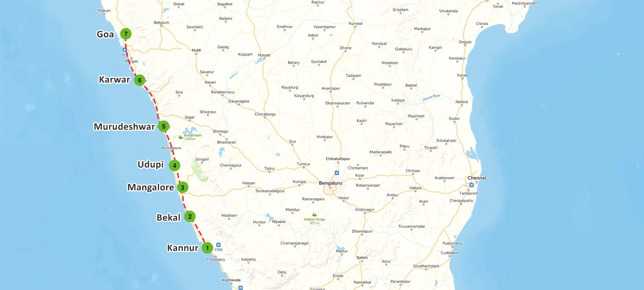Screen dimensions: 644x290
Task: Click the starting marker number 1 at Kannur
Action: click(207, 248)
